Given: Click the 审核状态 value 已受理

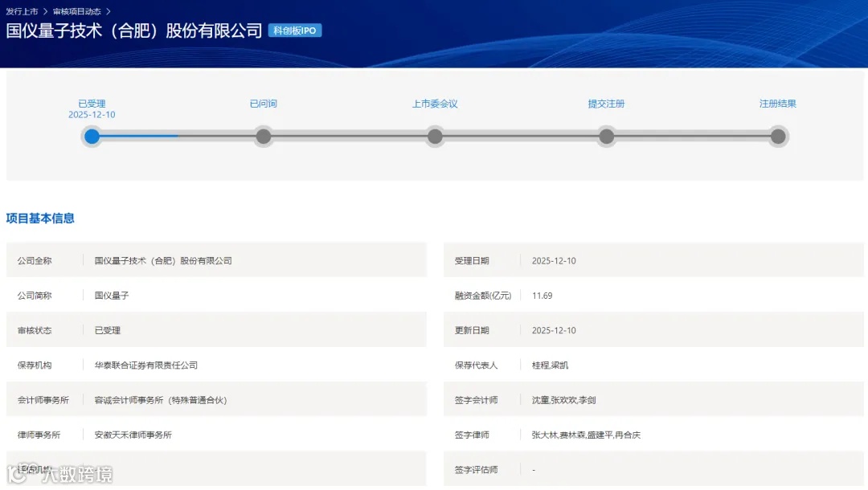Looking at the screenshot, I should point(108,330).
